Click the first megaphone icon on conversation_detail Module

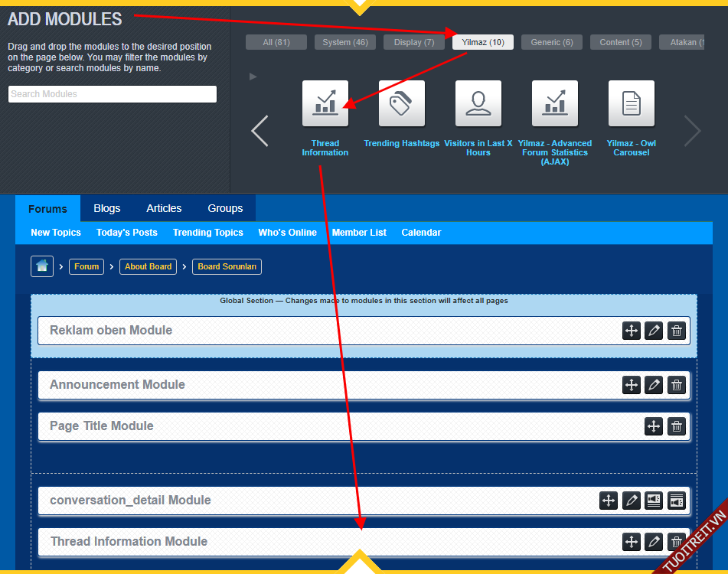tap(654, 501)
